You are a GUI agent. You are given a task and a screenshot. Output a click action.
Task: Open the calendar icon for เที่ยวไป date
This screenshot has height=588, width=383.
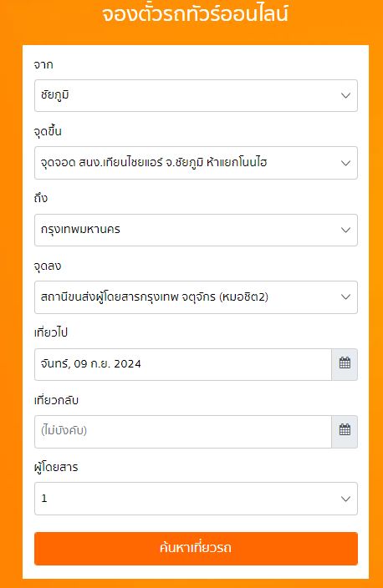[x=345, y=364]
